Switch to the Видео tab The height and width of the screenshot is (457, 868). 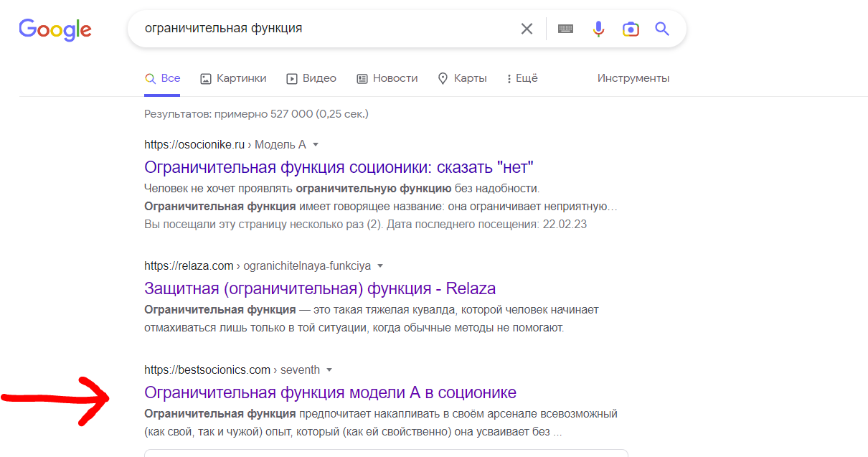tap(311, 78)
